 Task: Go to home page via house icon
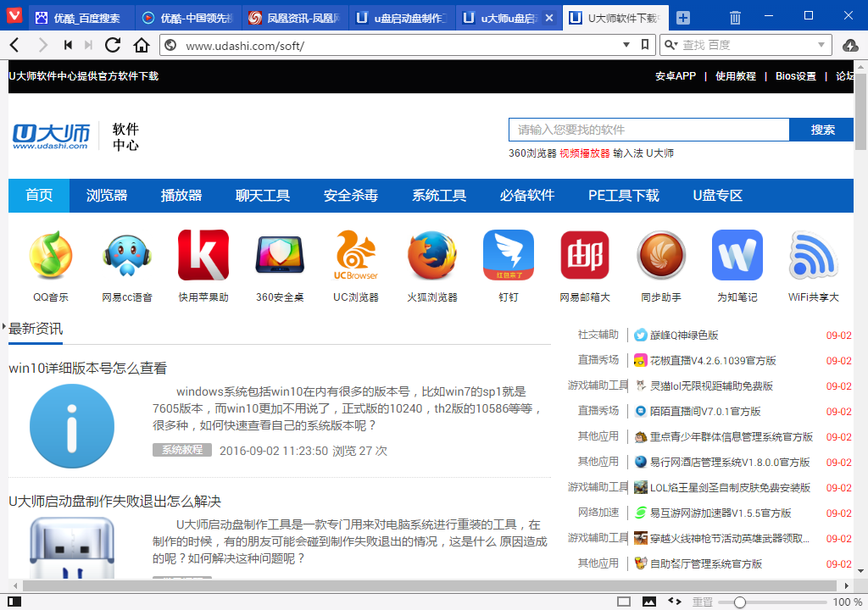point(142,45)
